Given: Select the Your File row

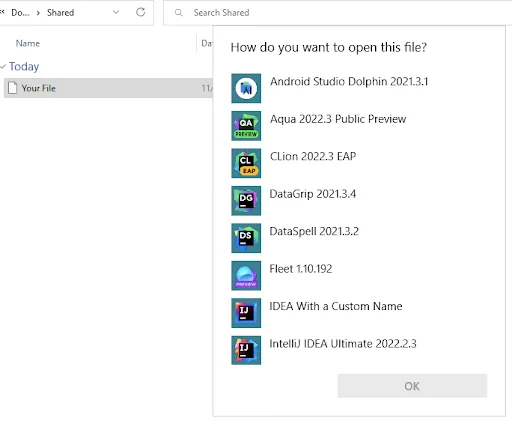Looking at the screenshot, I should (x=108, y=88).
